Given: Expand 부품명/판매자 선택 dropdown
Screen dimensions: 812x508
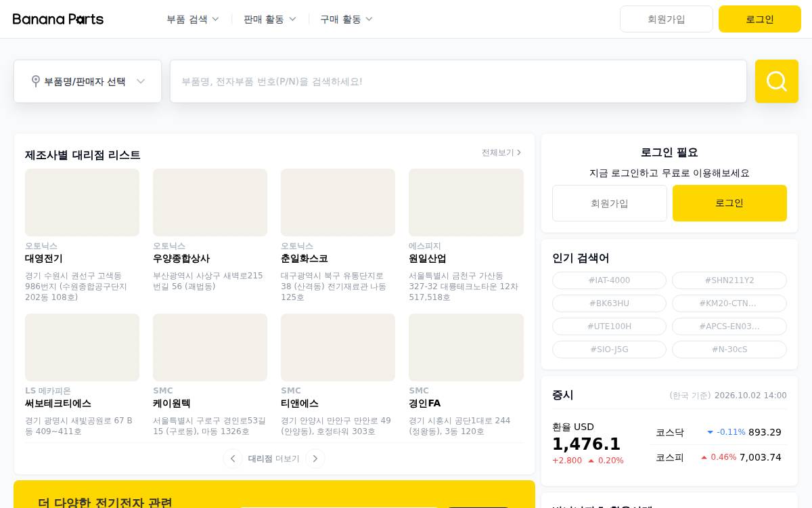Looking at the screenshot, I should point(88,81).
